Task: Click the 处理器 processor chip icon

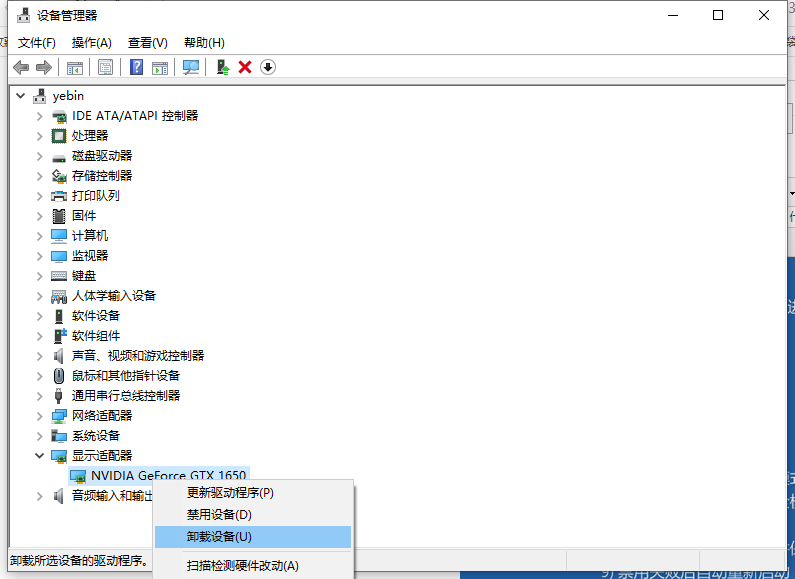Action: click(x=59, y=136)
